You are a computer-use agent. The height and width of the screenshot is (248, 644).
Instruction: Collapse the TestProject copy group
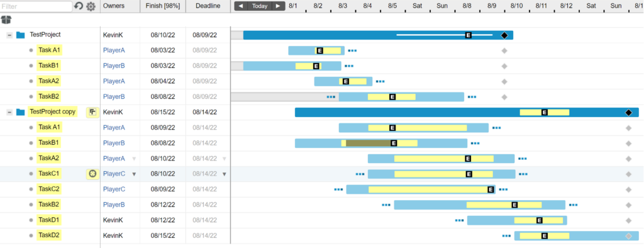[9, 112]
